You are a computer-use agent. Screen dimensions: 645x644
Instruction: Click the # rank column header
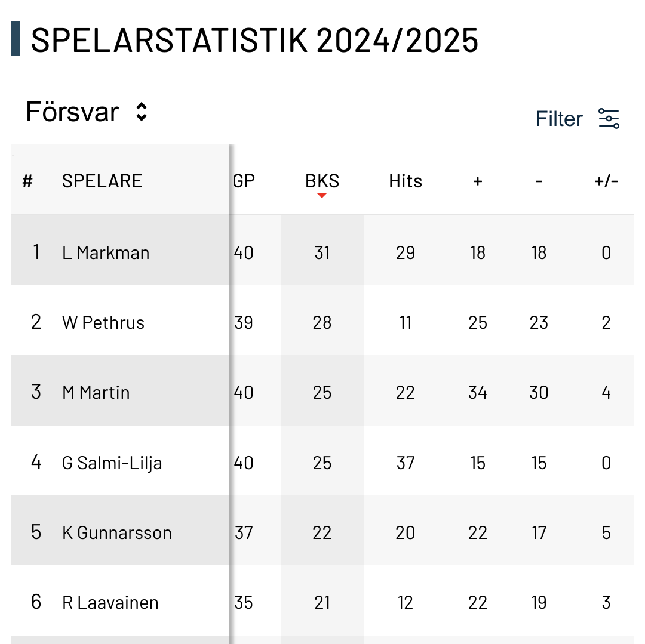coord(27,181)
